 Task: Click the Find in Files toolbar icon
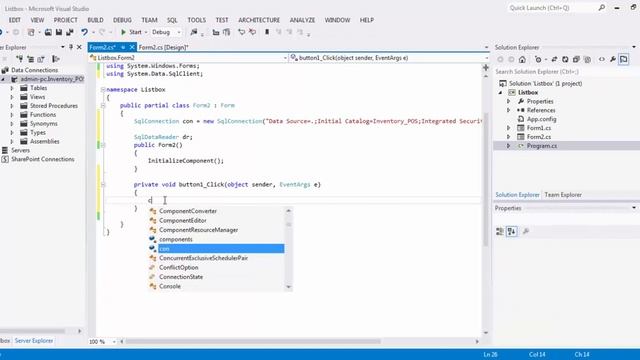(x=194, y=32)
